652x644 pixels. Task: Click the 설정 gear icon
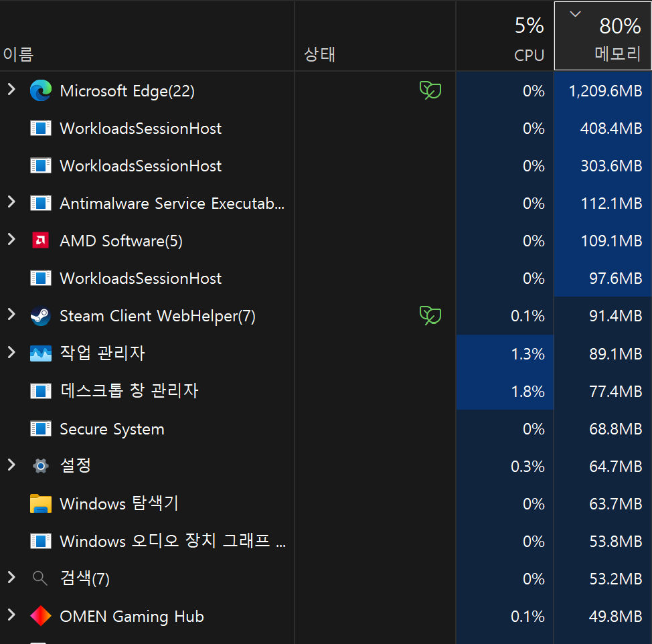click(41, 466)
